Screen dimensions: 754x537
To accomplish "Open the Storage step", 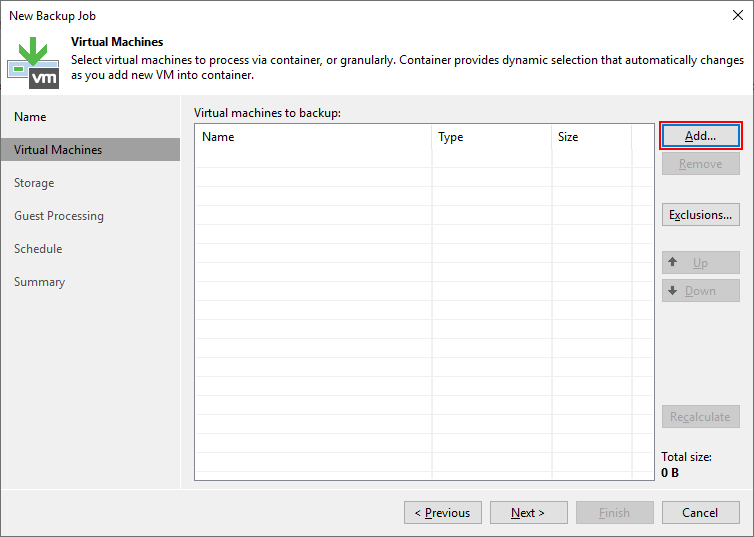I will click(x=34, y=183).
